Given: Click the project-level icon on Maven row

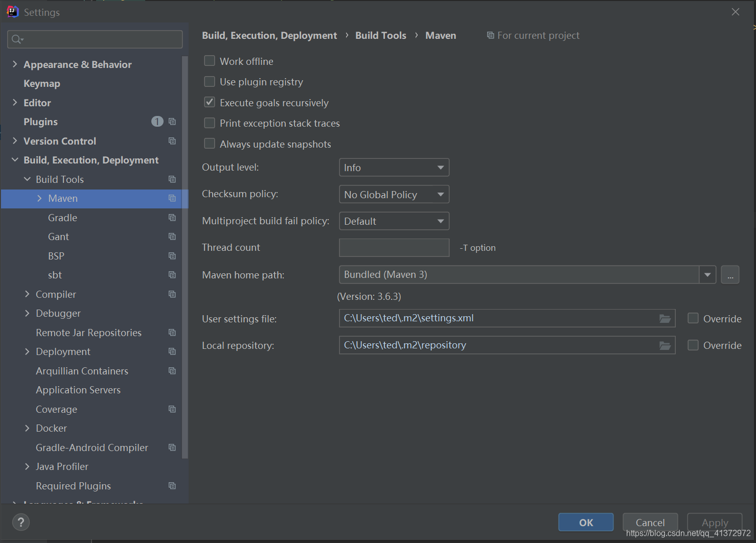Looking at the screenshot, I should tap(172, 198).
